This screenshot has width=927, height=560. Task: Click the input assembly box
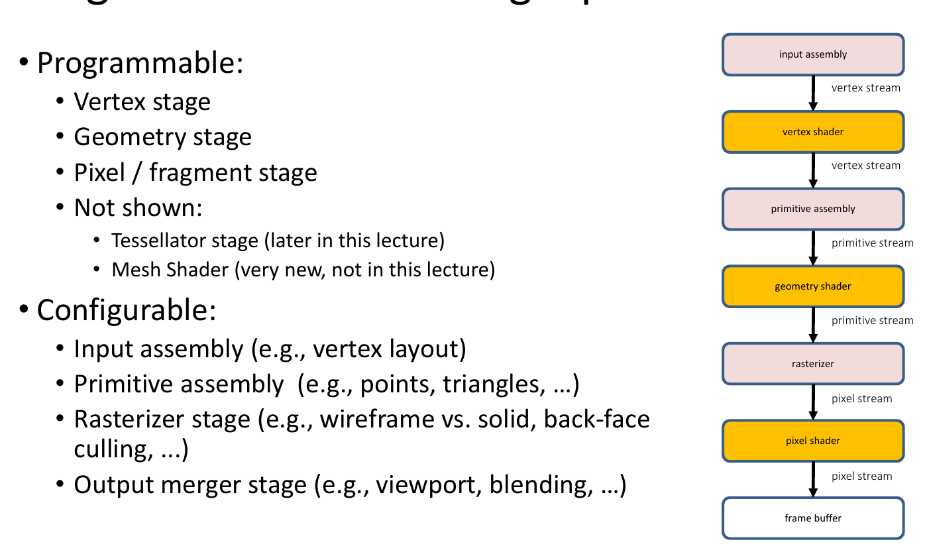[813, 54]
